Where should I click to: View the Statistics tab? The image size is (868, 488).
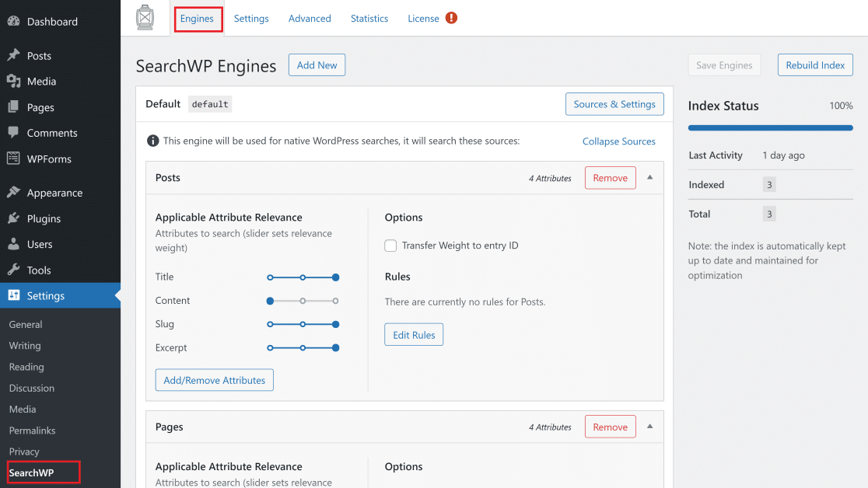(x=369, y=18)
